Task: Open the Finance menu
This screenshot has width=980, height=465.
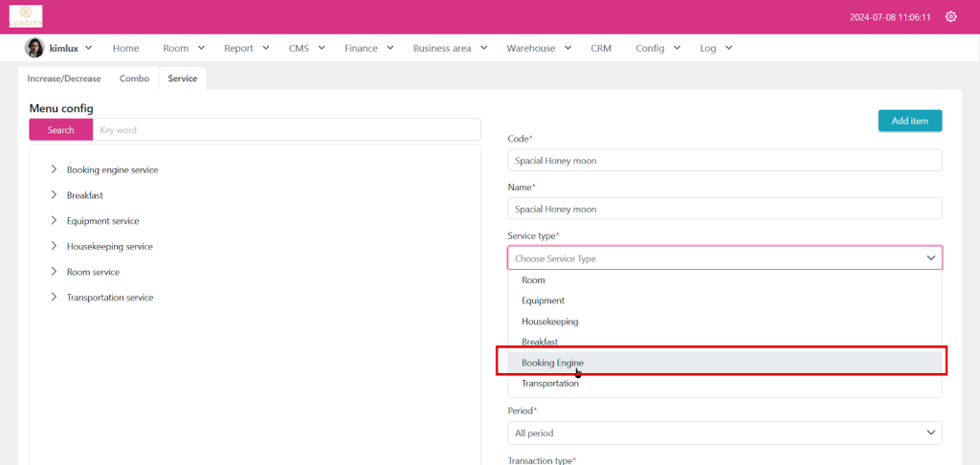Action: click(367, 48)
